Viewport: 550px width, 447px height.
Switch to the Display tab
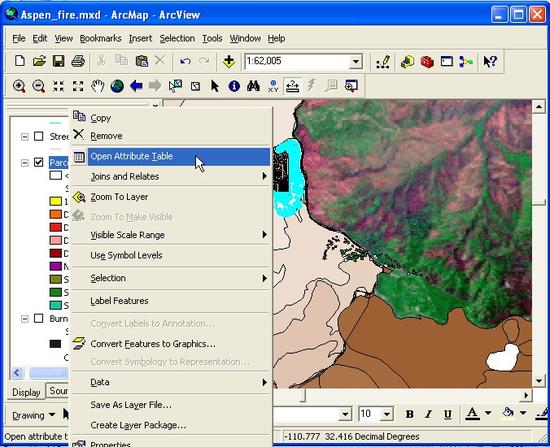click(x=26, y=392)
